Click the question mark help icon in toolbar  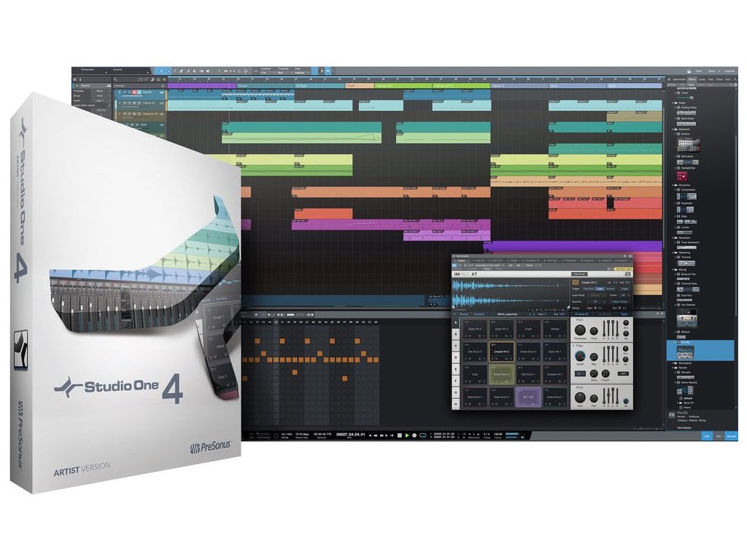(x=219, y=71)
